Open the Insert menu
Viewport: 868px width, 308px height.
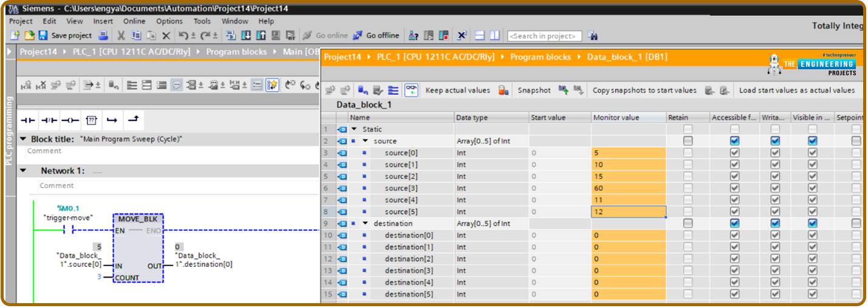coord(103,21)
